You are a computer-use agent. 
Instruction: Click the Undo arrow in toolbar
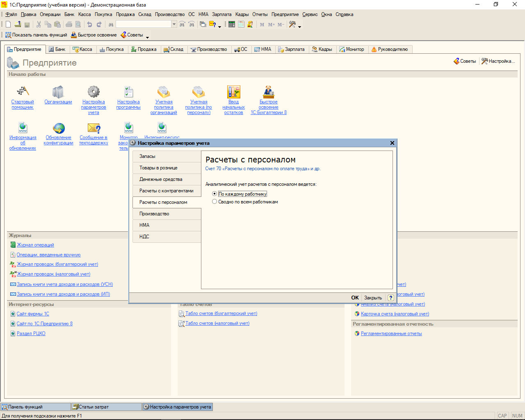89,25
